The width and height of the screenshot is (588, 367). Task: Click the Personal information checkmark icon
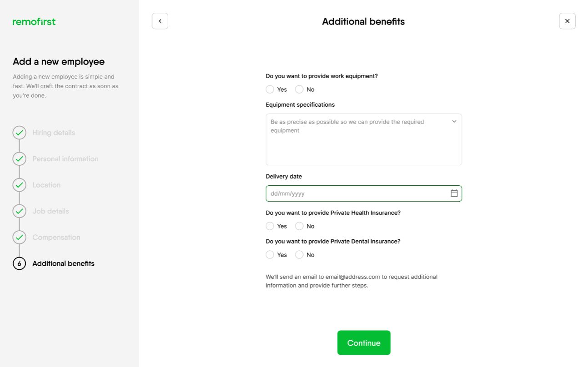click(x=19, y=159)
